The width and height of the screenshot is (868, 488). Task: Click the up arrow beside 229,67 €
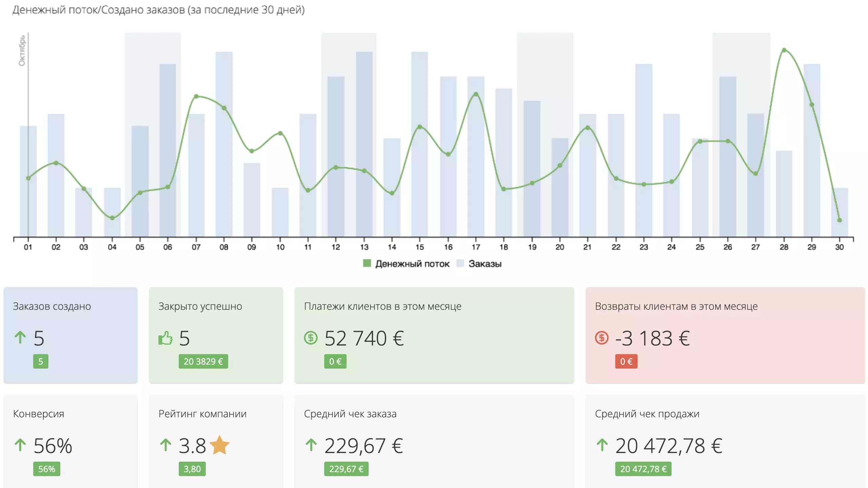tap(311, 445)
